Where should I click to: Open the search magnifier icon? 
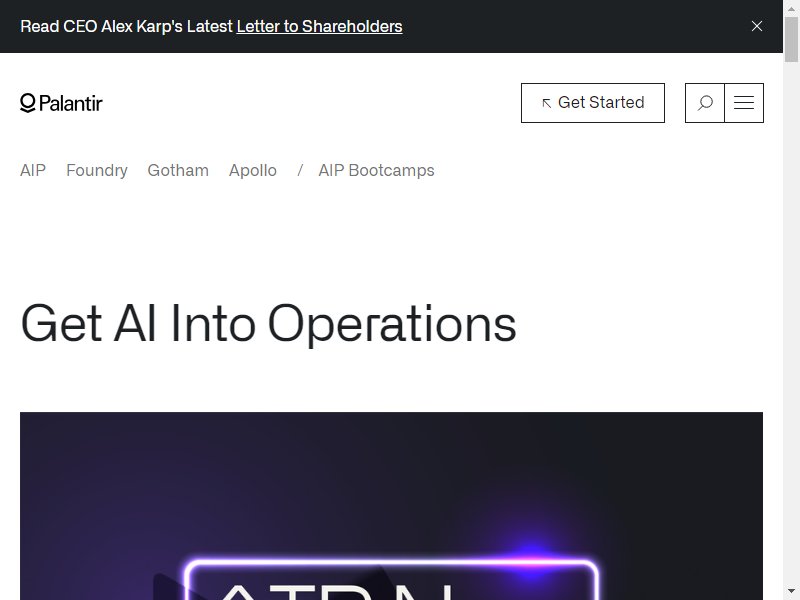pos(705,103)
